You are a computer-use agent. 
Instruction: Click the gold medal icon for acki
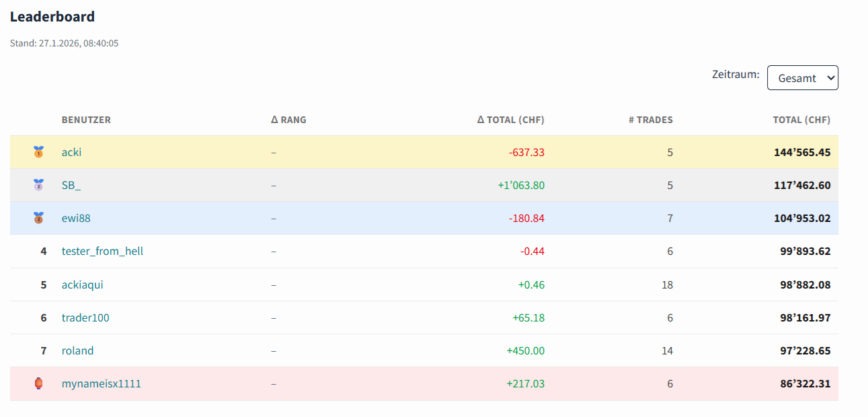click(38, 152)
